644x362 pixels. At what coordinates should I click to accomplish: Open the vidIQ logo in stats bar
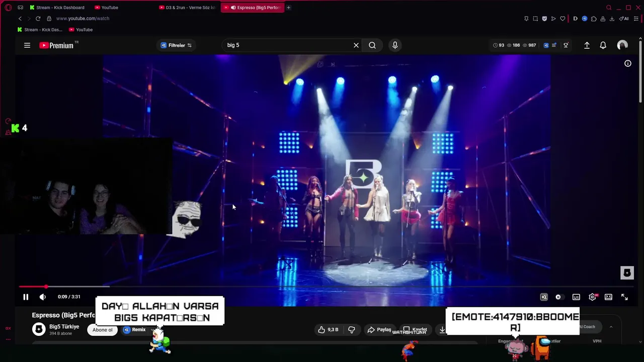tap(546, 45)
